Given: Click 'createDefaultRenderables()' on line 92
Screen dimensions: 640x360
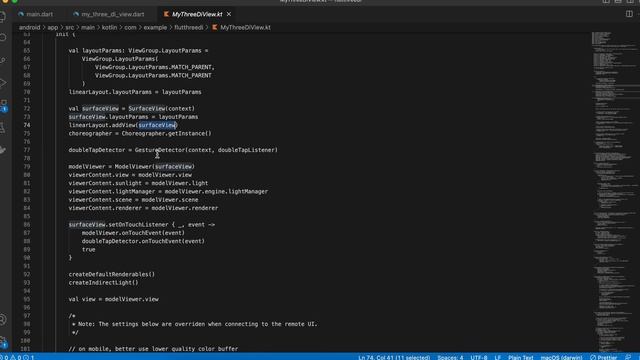Looking at the screenshot, I should pyautogui.click(x=111, y=274).
